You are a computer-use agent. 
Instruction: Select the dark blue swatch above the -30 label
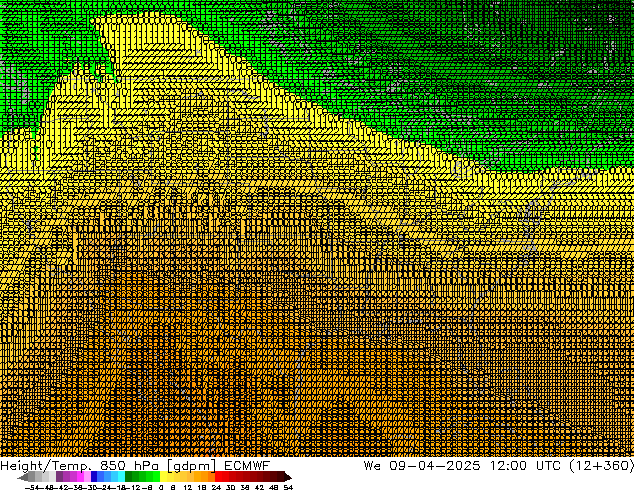click(94, 476)
